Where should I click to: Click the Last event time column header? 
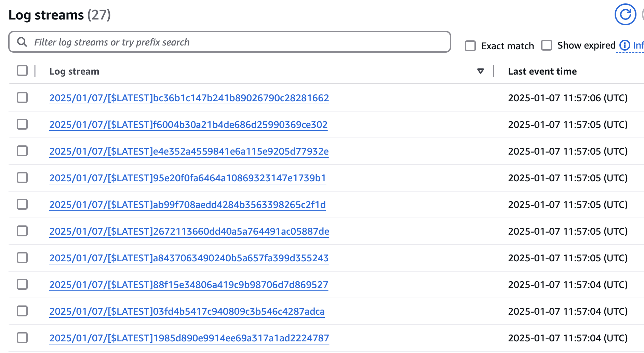pyautogui.click(x=542, y=71)
